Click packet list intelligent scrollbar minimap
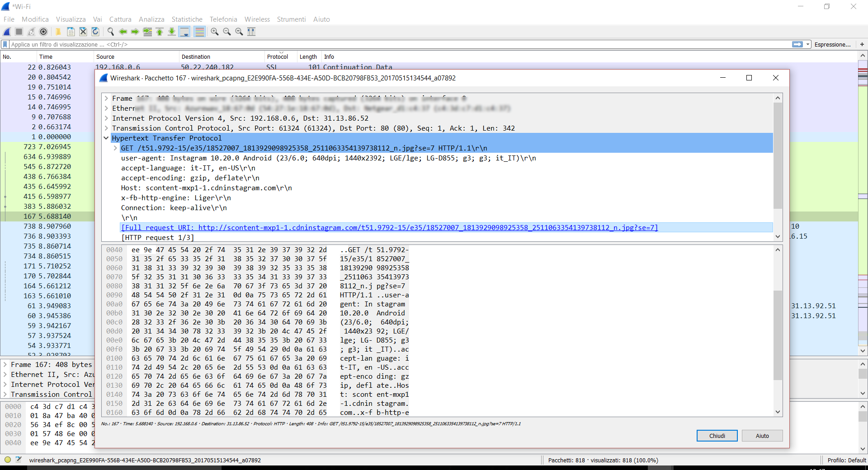 863,203
